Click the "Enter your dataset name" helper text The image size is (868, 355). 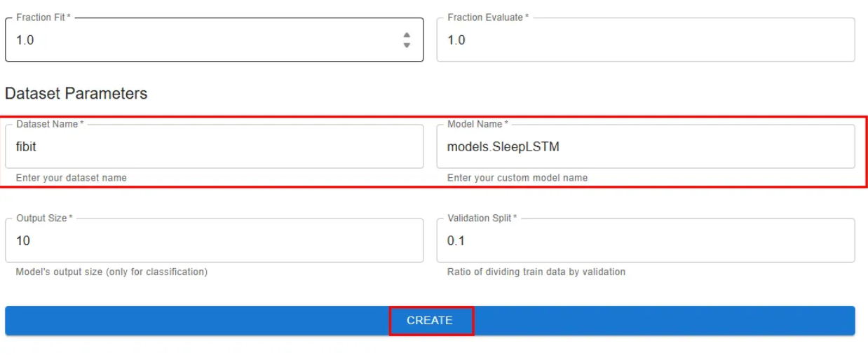[x=71, y=178]
